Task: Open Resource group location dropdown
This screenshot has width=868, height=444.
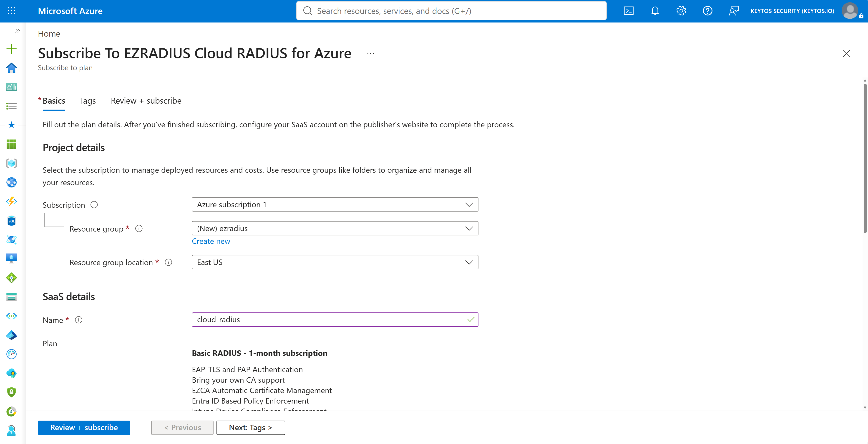Action: tap(335, 262)
